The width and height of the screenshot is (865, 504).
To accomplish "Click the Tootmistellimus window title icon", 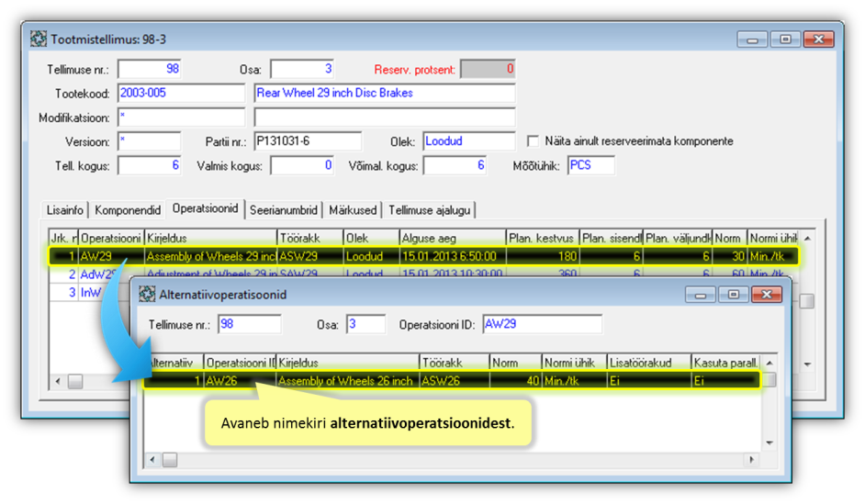I will (39, 39).
